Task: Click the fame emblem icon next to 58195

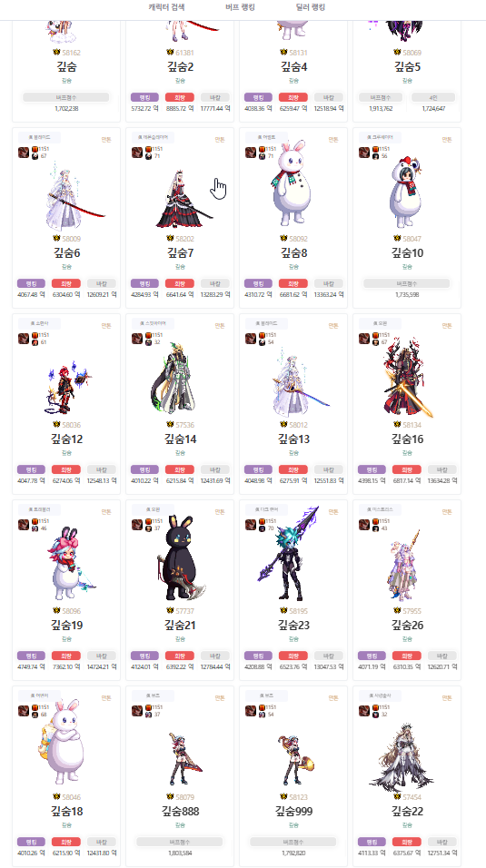Action: point(283,610)
